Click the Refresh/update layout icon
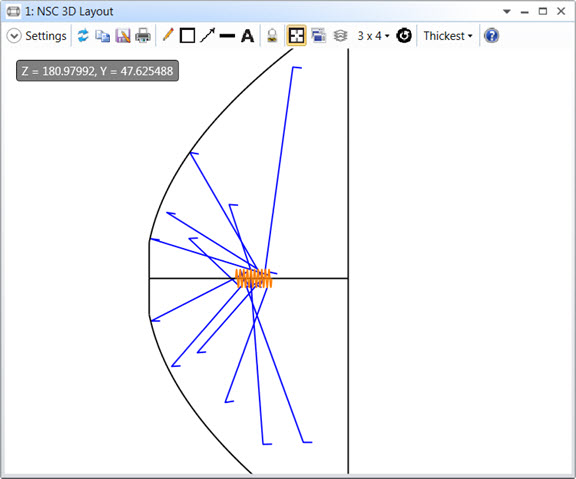Viewport: 576px width, 479px height. 83,36
